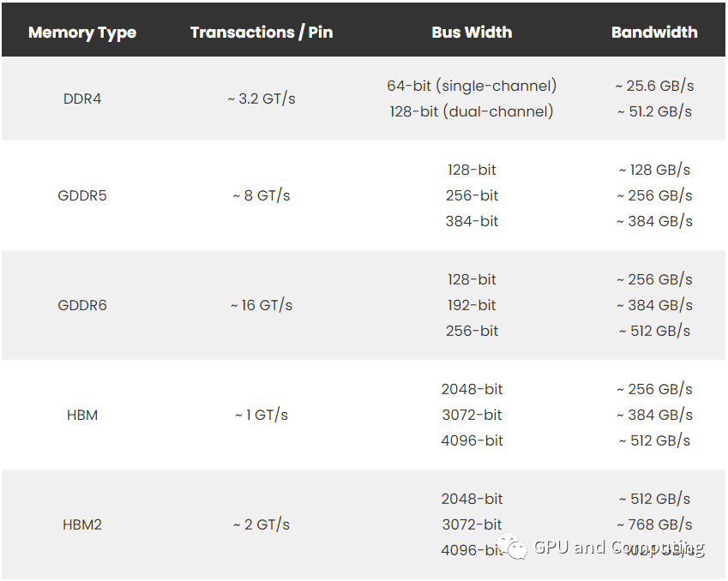The image size is (728, 581).
Task: Select the Transactions / Pin column header
Action: pyautogui.click(x=262, y=32)
